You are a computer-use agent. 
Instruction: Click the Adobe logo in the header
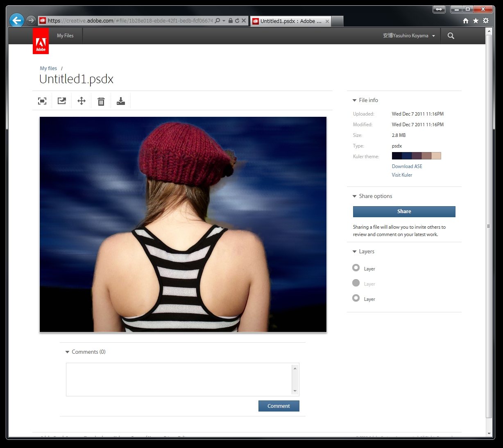tap(41, 41)
